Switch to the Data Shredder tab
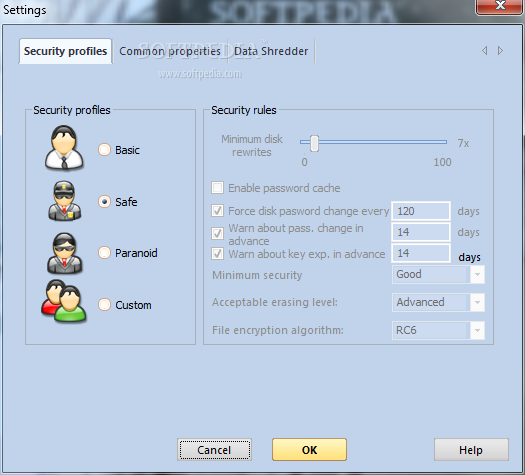The image size is (525, 475). point(271,51)
